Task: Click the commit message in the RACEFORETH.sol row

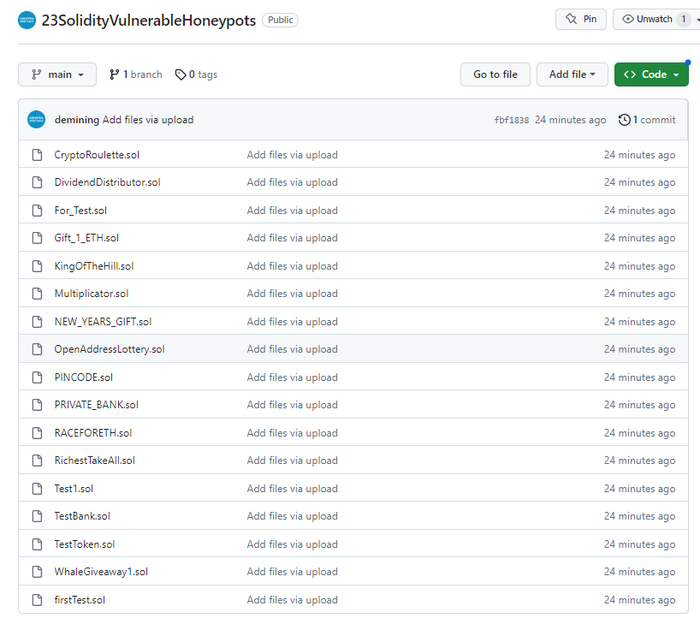Action: click(292, 433)
